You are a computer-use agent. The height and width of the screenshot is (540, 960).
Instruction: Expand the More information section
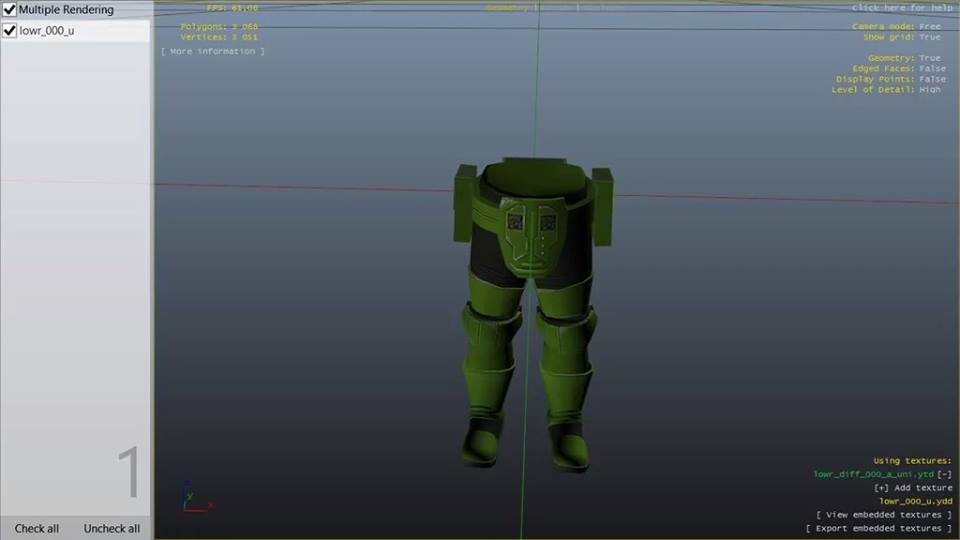(212, 51)
